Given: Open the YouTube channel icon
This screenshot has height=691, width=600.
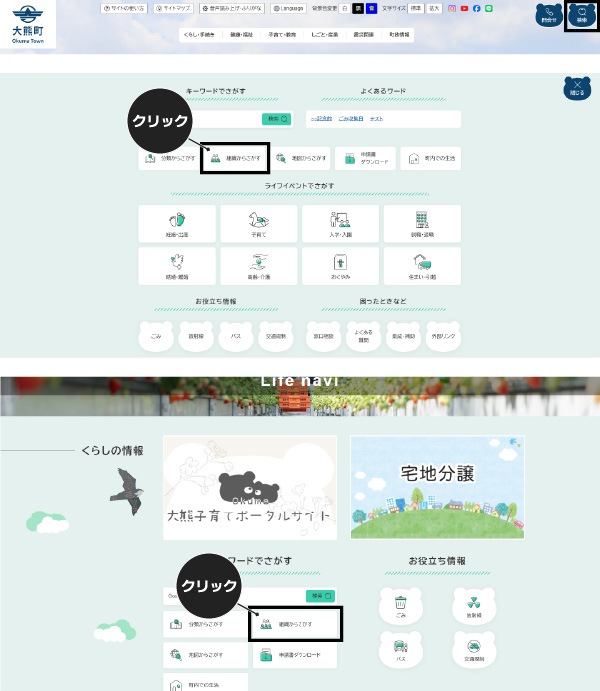Looking at the screenshot, I should 464,8.
